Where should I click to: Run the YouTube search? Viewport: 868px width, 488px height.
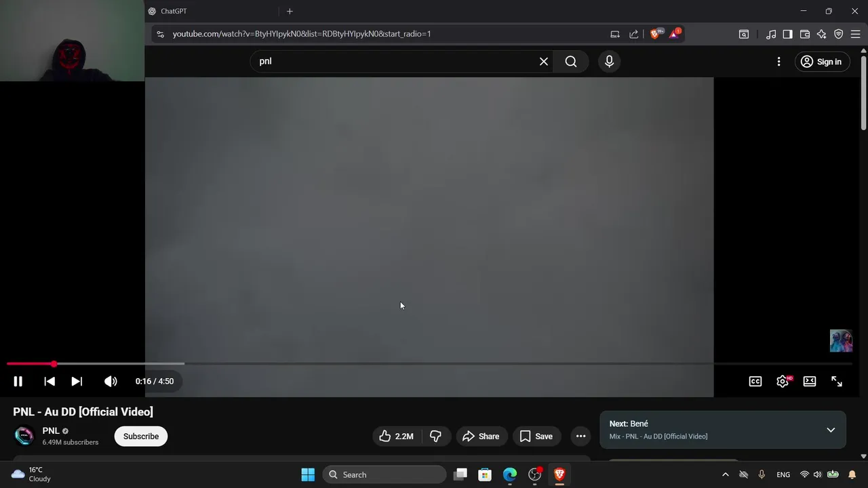pyautogui.click(x=571, y=62)
